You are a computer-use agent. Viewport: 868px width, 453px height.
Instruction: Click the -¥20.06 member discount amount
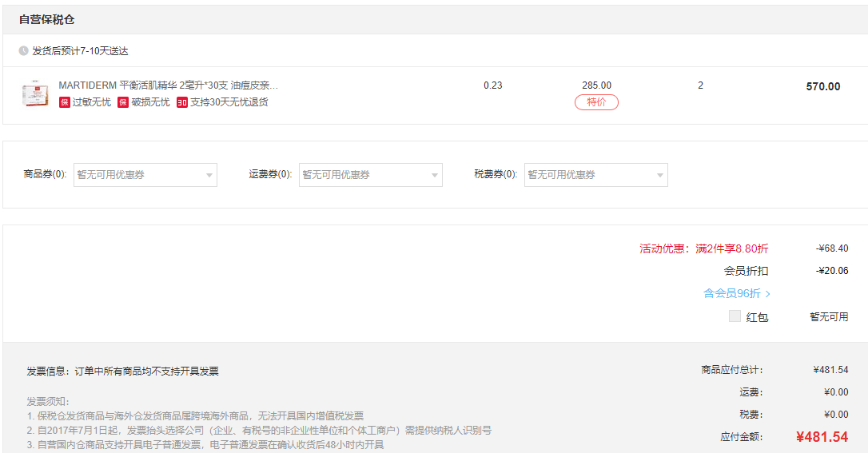(832, 271)
